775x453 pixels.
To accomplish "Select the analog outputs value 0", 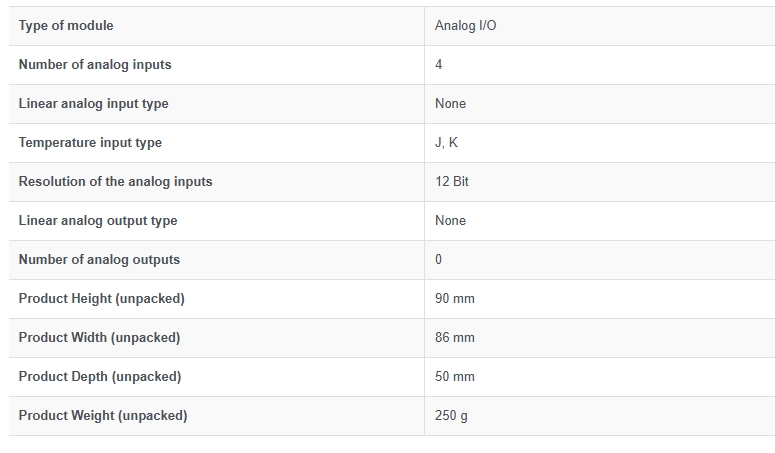I will 438,260.
